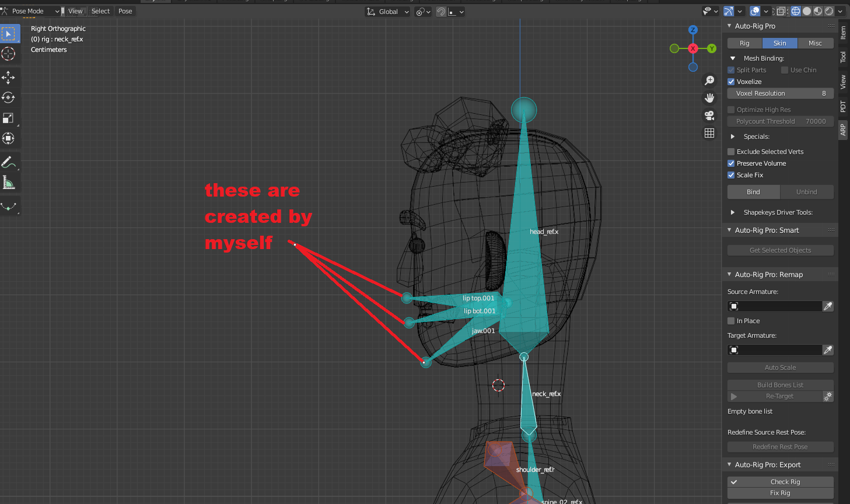This screenshot has height=504, width=850.
Task: Enable the In Place checkbox
Action: click(731, 321)
